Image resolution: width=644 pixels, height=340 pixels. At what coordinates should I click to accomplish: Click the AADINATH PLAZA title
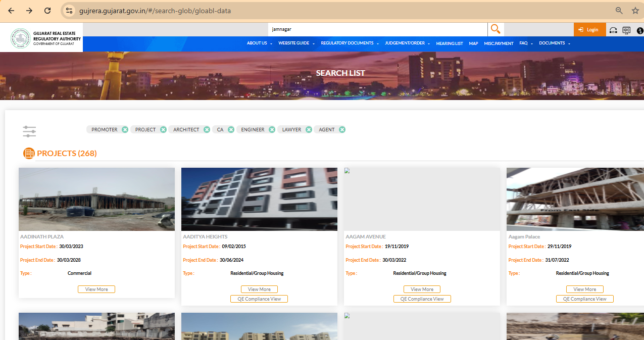click(42, 237)
